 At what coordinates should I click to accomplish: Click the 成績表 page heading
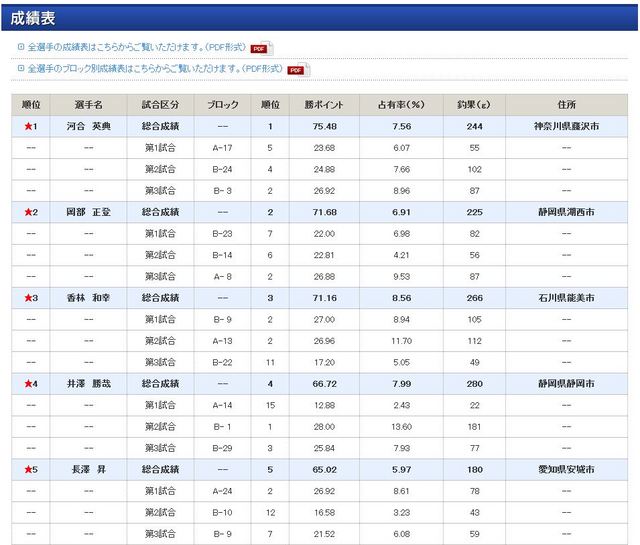tap(33, 17)
